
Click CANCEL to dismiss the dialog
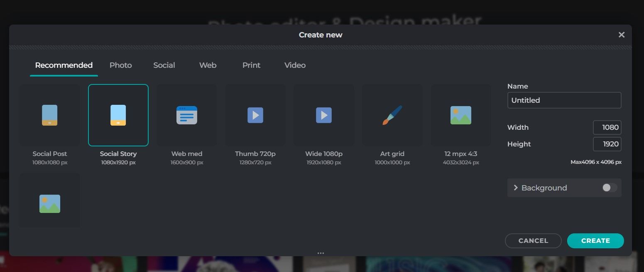click(533, 240)
